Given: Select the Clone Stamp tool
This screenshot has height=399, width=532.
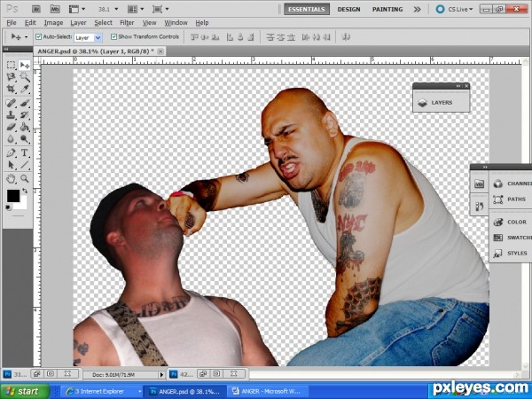Looking at the screenshot, I should [x=12, y=114].
